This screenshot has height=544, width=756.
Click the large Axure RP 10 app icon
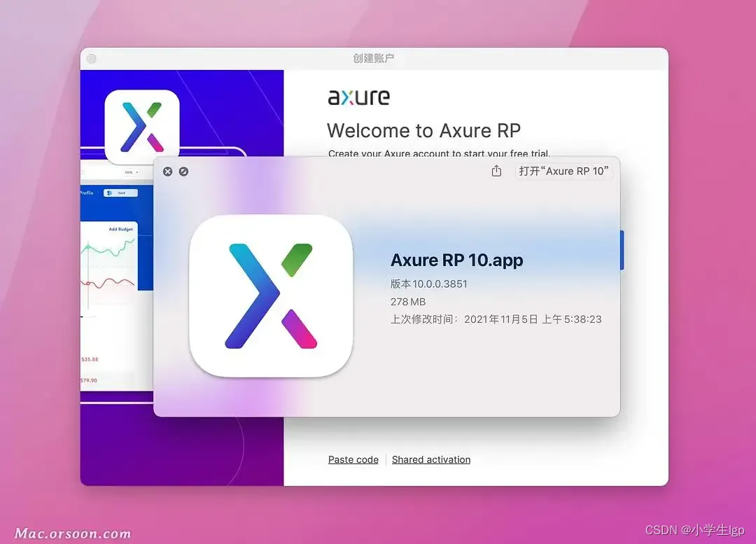[x=271, y=295]
